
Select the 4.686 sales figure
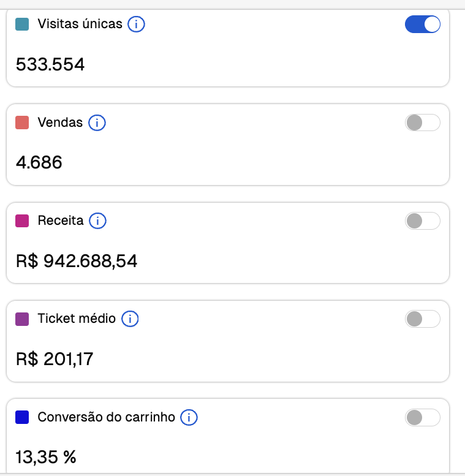pyautogui.click(x=39, y=162)
